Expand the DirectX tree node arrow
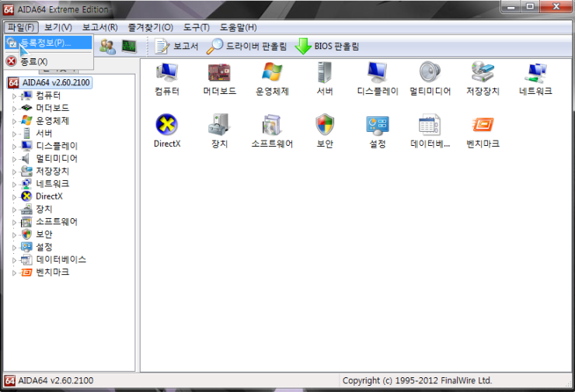 coord(14,197)
